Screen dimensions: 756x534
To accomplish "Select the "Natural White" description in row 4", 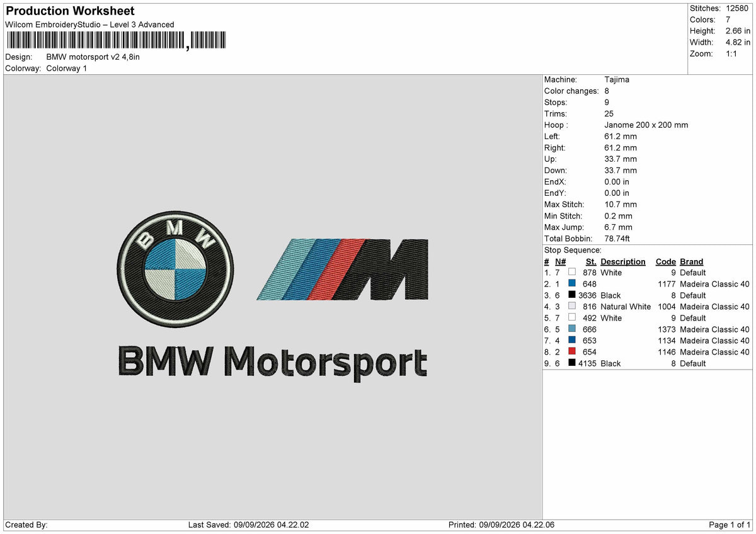I will tap(626, 307).
